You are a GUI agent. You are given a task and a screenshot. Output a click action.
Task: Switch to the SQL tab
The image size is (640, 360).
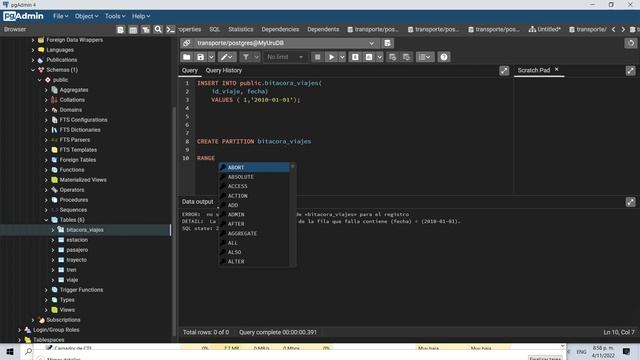point(215,29)
